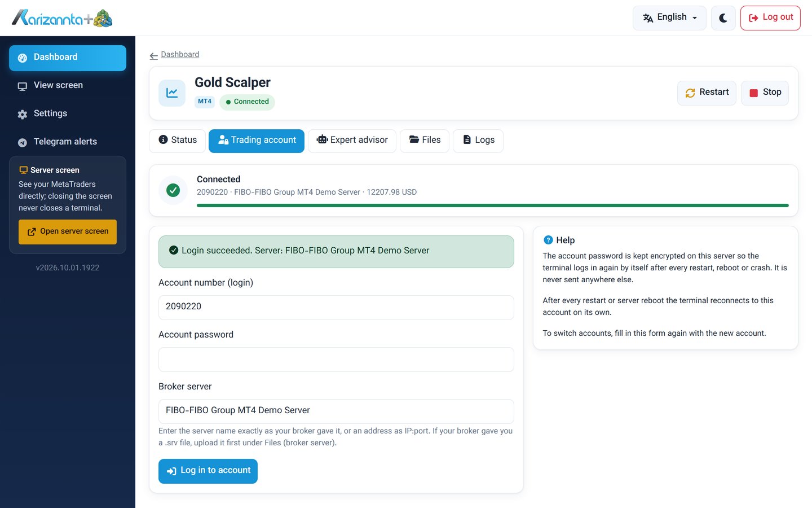
Task: Toggle dark mode moon icon
Action: (723, 18)
